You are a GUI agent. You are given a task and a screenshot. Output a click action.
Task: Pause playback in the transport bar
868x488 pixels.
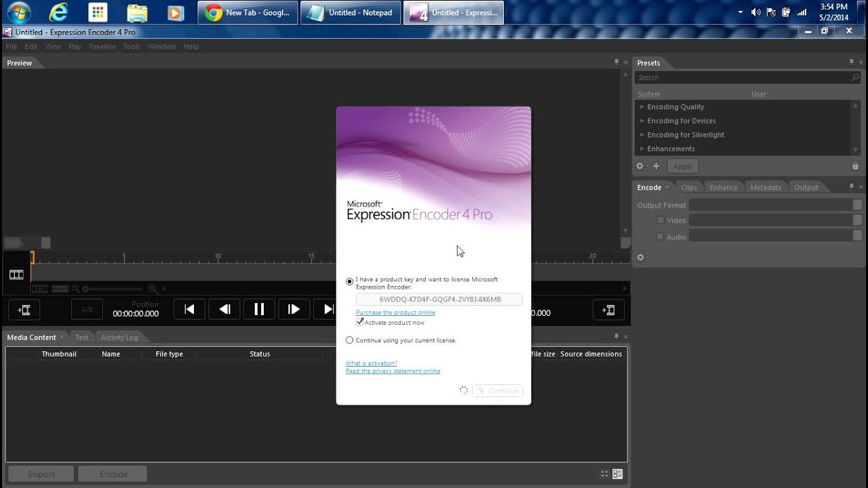259,309
